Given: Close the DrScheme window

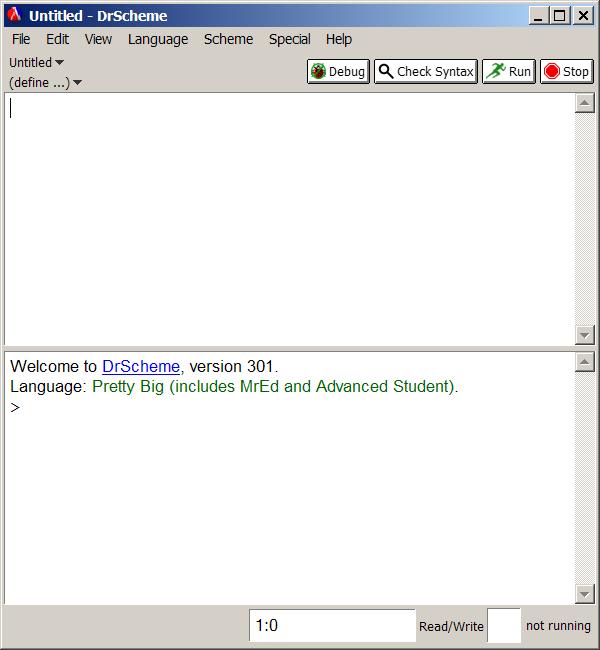Looking at the screenshot, I should pos(583,16).
